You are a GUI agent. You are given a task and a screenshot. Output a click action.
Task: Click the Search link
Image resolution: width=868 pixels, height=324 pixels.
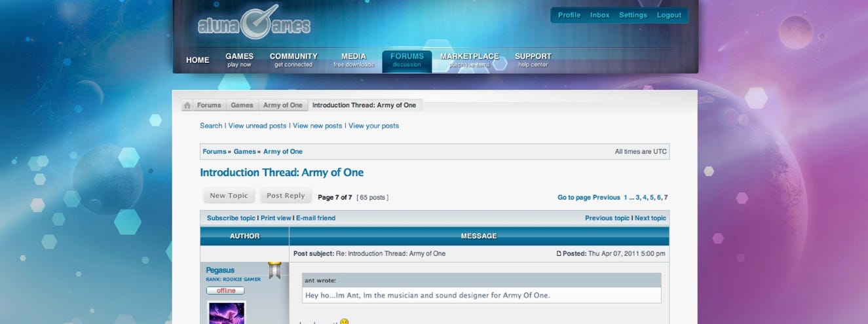(x=211, y=126)
